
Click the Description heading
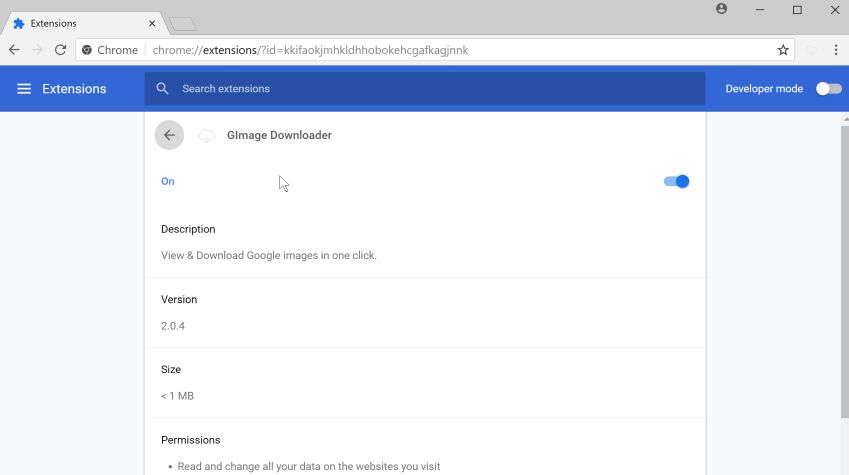(x=188, y=229)
